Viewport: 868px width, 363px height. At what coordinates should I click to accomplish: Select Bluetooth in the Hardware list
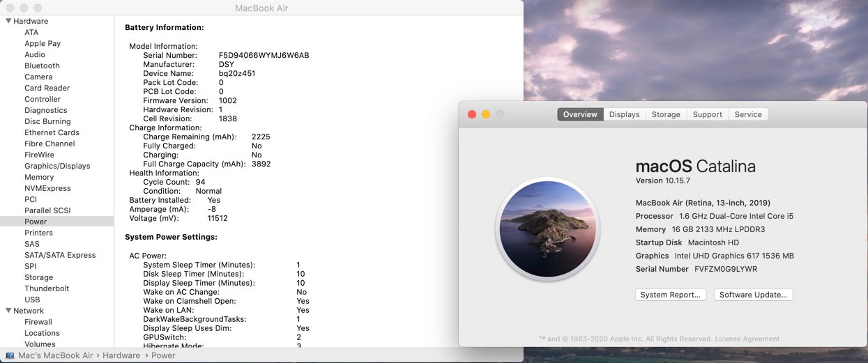(x=42, y=65)
